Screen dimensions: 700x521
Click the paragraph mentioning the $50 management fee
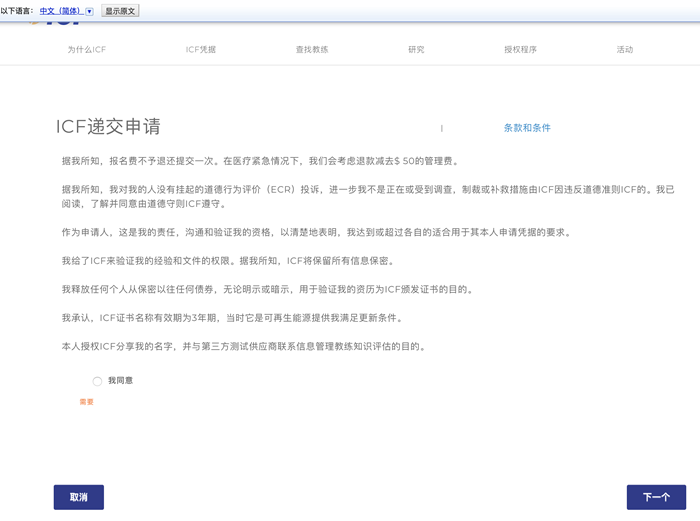coord(260,161)
